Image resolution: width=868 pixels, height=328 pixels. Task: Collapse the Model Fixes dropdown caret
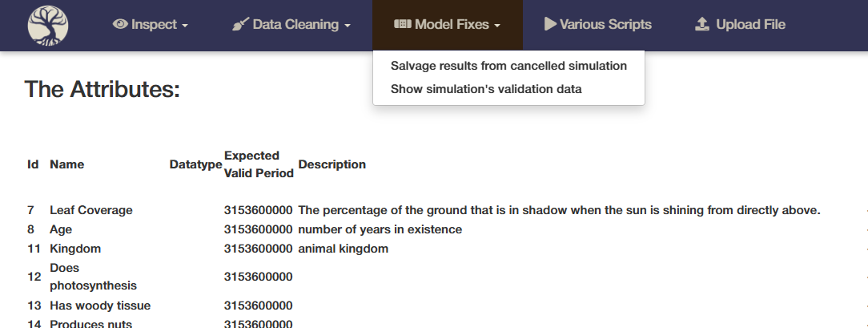pos(497,26)
